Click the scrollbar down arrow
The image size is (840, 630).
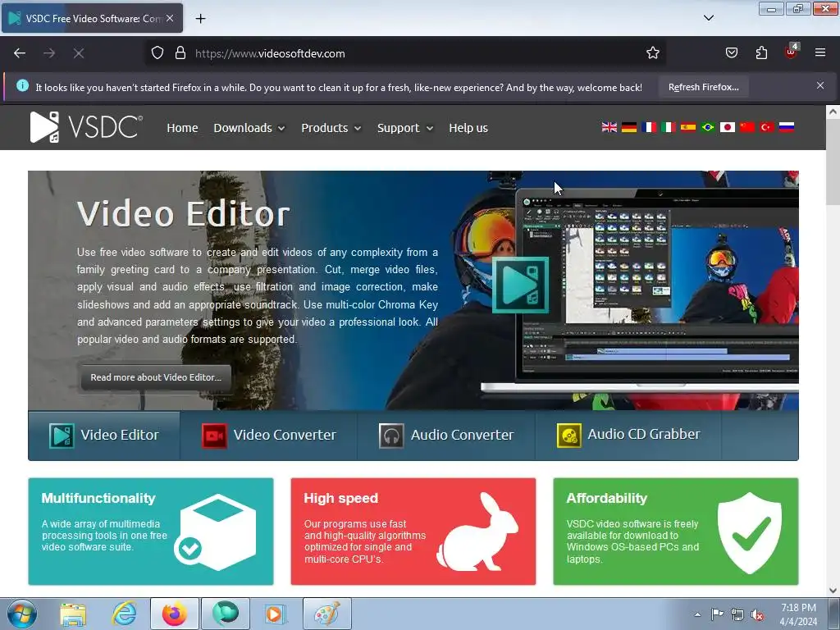pyautogui.click(x=833, y=591)
